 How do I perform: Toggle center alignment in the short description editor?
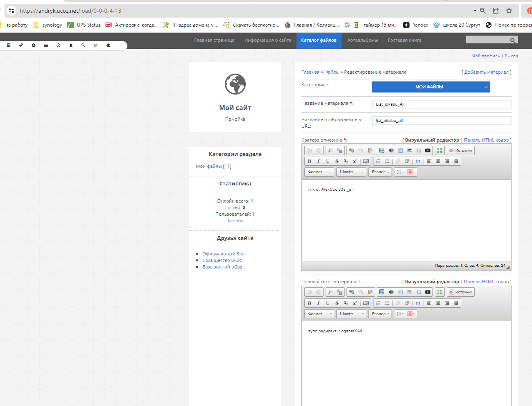click(438, 161)
